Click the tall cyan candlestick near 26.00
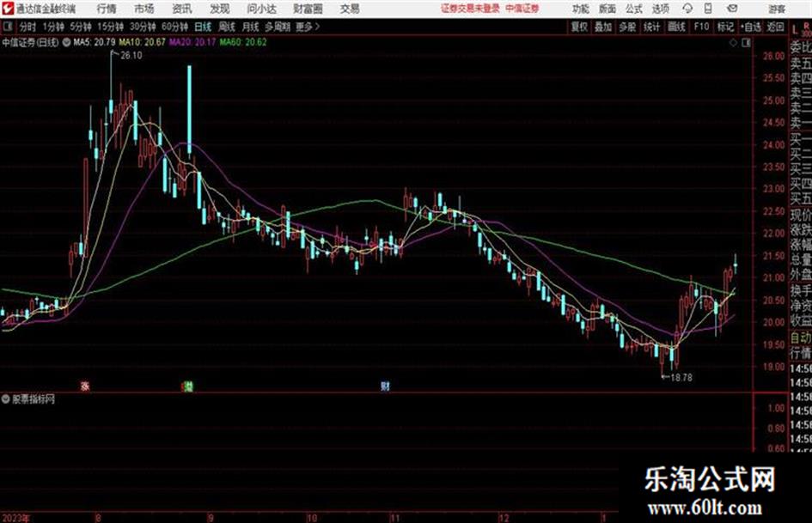This screenshot has height=523, width=812. pyautogui.click(x=190, y=109)
